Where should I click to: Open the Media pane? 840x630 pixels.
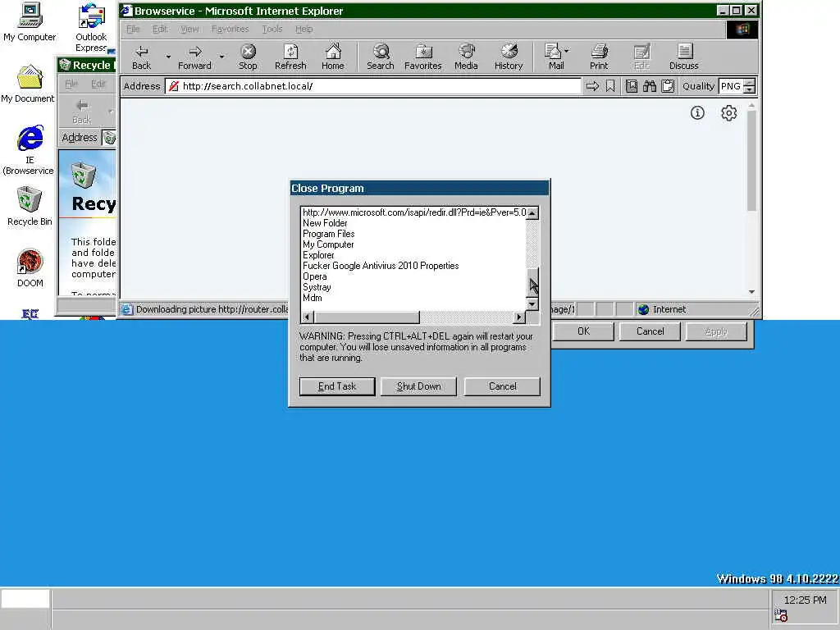tap(466, 57)
